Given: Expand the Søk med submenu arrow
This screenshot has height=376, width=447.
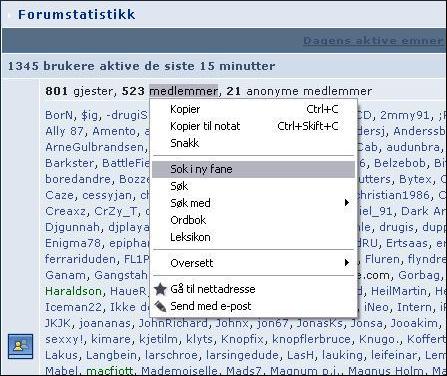Looking at the screenshot, I should (347, 203).
